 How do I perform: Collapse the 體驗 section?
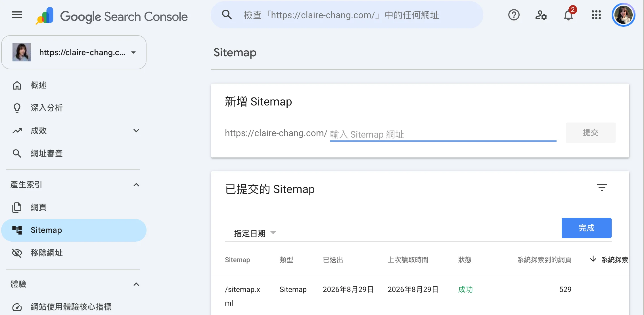point(136,284)
